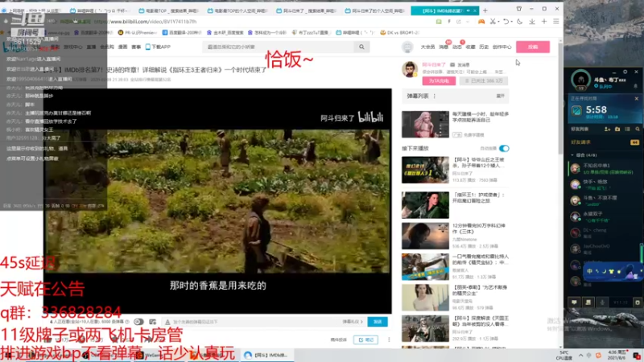Open the 指环王1：护戒使者 video thumbnail
This screenshot has height=362, width=644.
coord(425,205)
